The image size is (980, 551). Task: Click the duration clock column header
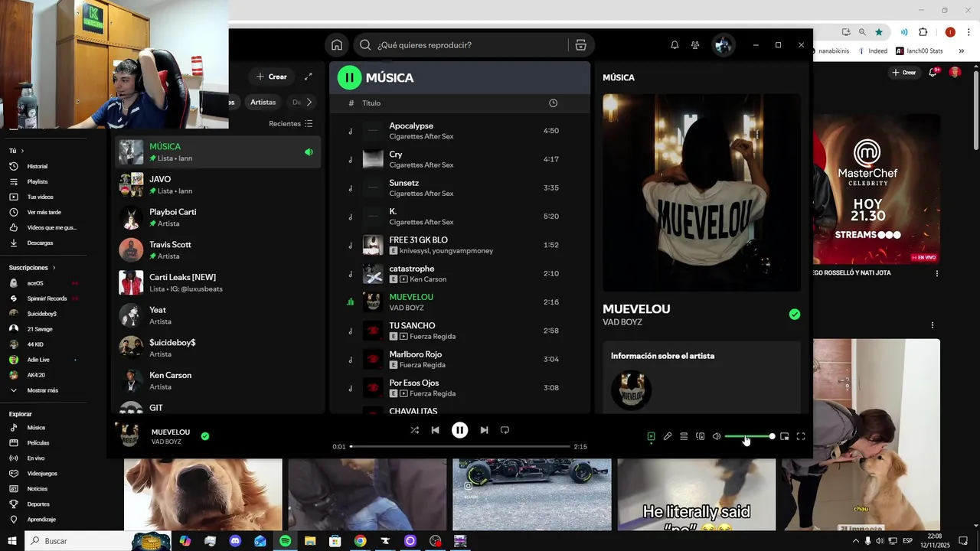pyautogui.click(x=553, y=103)
